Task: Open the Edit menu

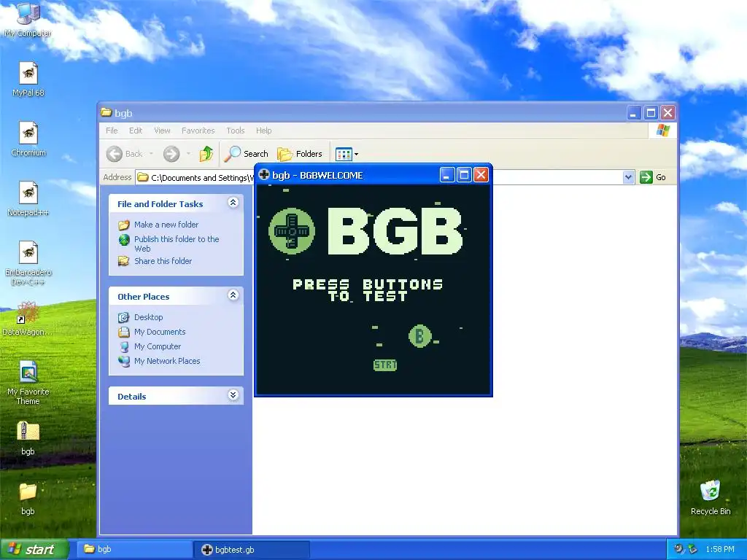Action: (136, 131)
